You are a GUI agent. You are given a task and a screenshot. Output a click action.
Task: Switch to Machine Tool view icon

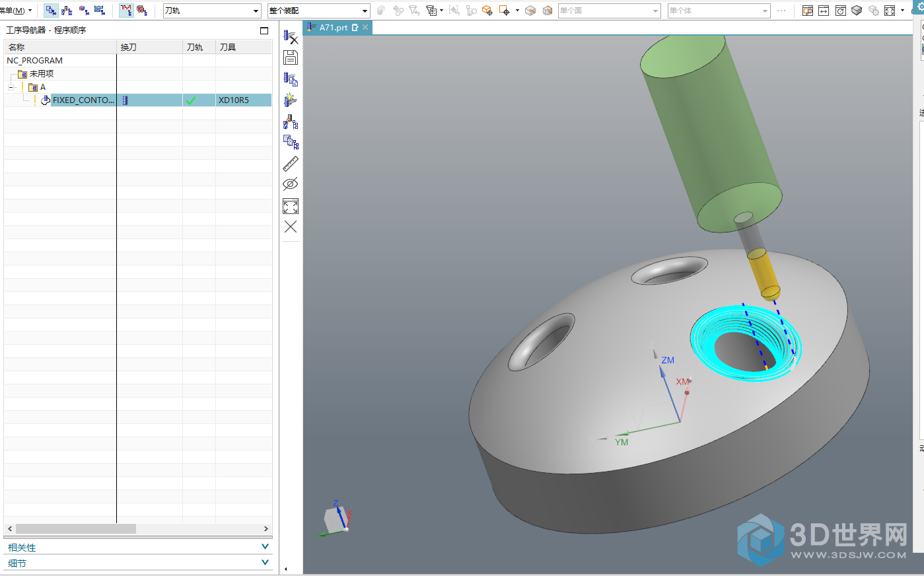coord(67,11)
